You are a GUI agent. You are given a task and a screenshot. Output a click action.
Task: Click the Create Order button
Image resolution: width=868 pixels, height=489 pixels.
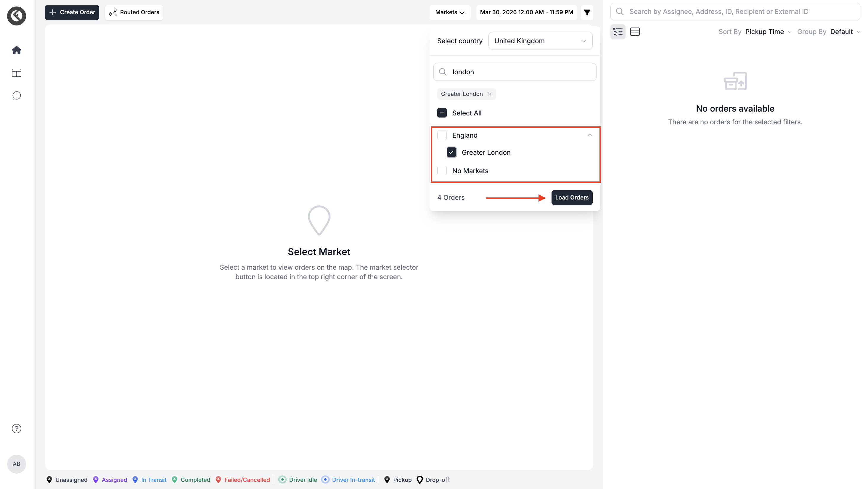[72, 12]
